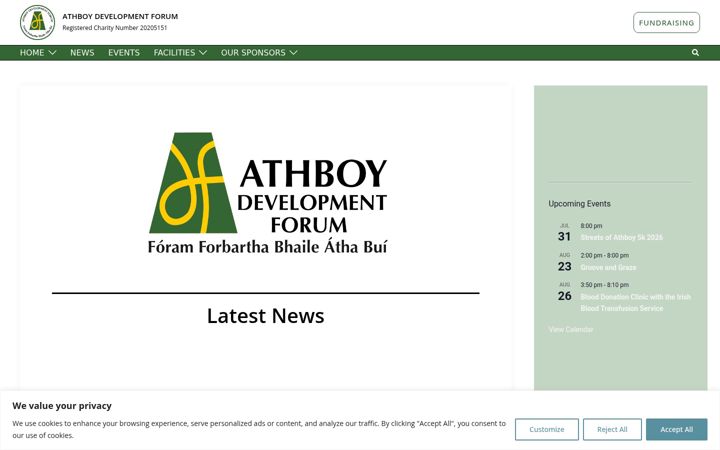
Task: Go to the News page
Action: (82, 53)
